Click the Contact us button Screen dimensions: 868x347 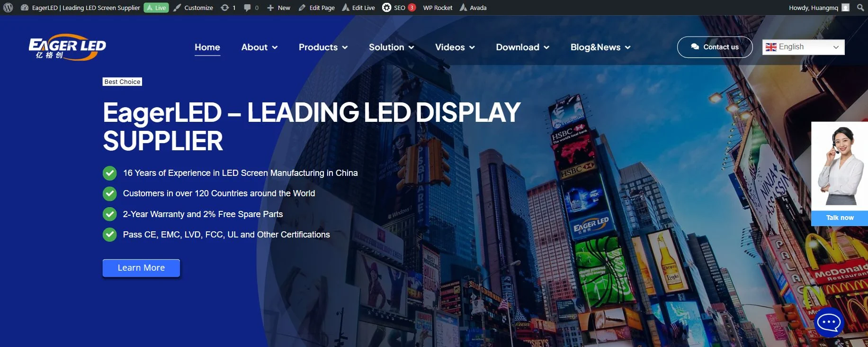click(715, 47)
